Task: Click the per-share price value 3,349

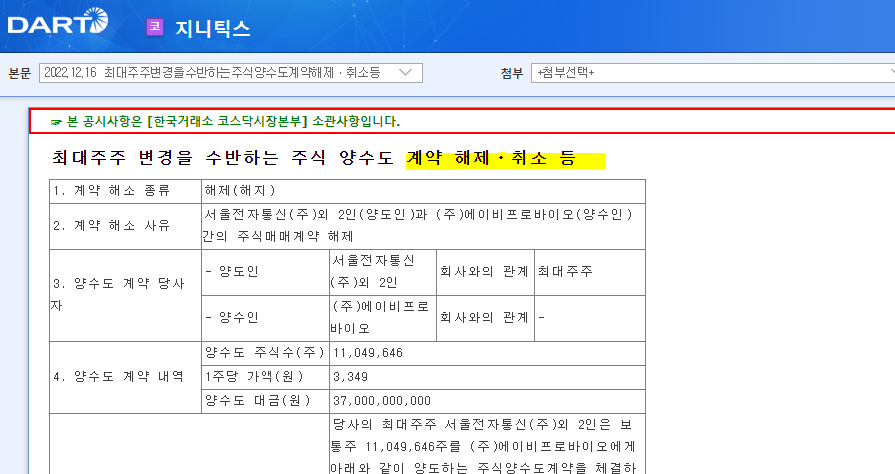Action: (350, 377)
